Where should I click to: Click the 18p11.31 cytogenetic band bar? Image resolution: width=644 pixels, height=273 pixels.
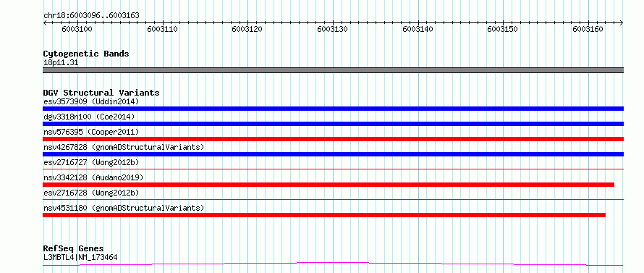pyautogui.click(x=333, y=70)
